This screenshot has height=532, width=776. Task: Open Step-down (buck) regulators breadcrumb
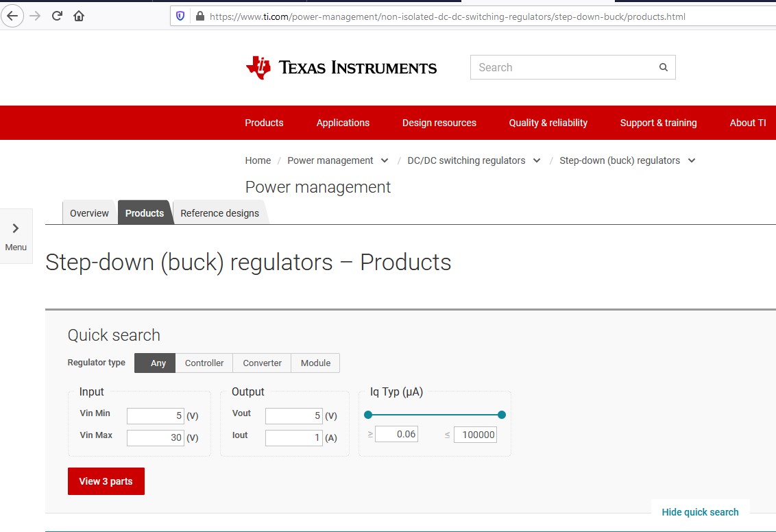coord(620,160)
